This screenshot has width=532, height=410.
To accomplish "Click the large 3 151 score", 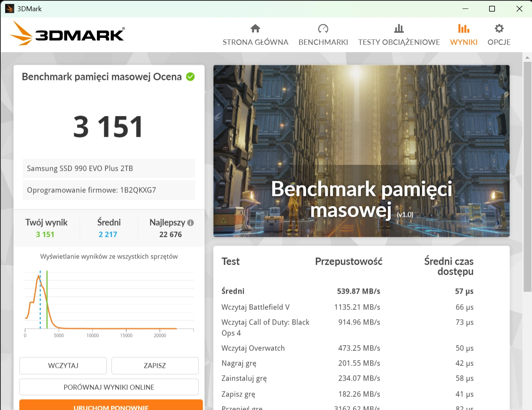I will point(108,127).
